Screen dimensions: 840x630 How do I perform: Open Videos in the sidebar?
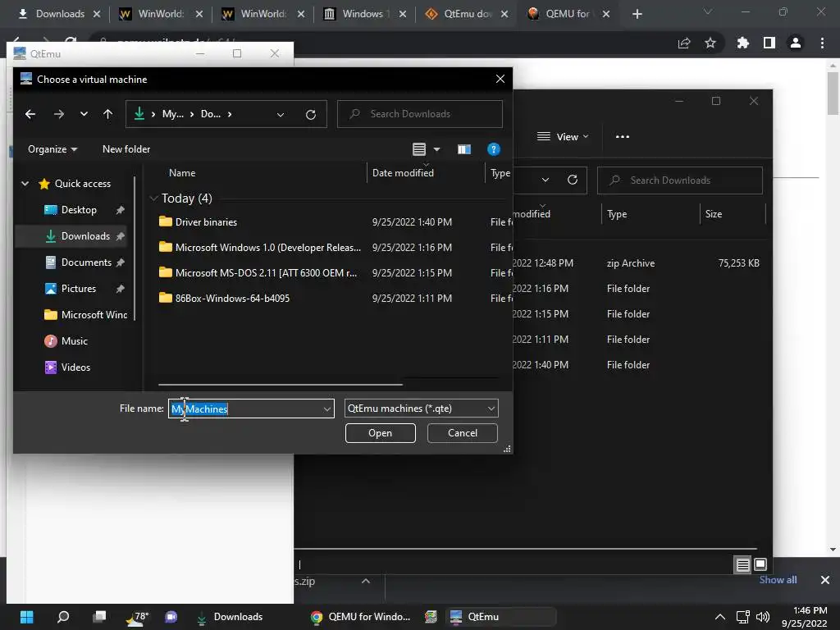point(75,367)
